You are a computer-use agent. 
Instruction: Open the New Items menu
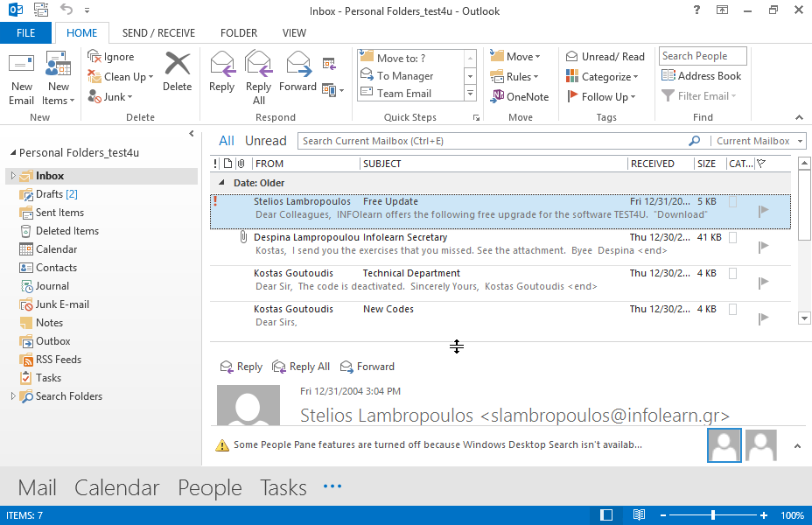click(x=58, y=79)
